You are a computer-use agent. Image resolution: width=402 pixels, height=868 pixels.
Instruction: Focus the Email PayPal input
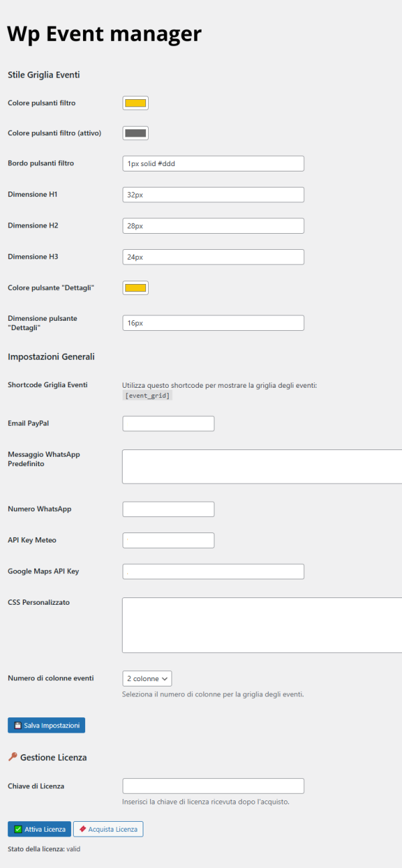point(168,423)
